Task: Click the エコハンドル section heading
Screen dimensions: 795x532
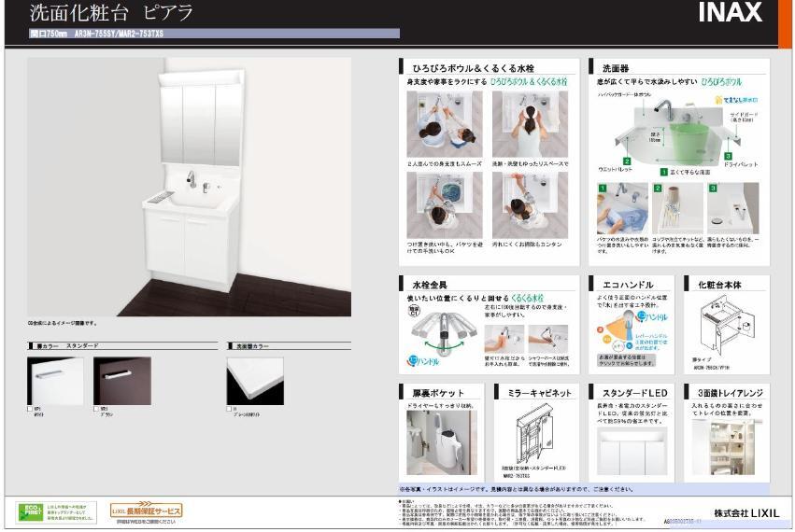Action: (x=628, y=285)
